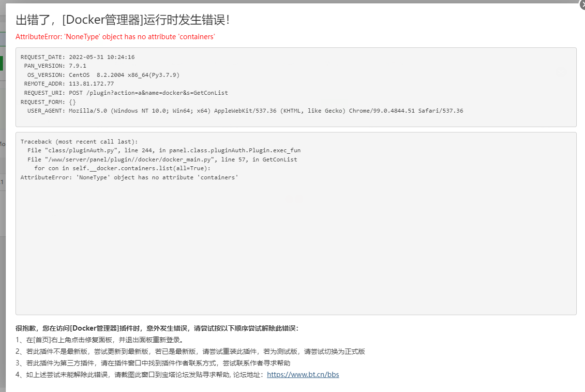Click the 'Traceback (most recent call last)' line

[x=79, y=142]
